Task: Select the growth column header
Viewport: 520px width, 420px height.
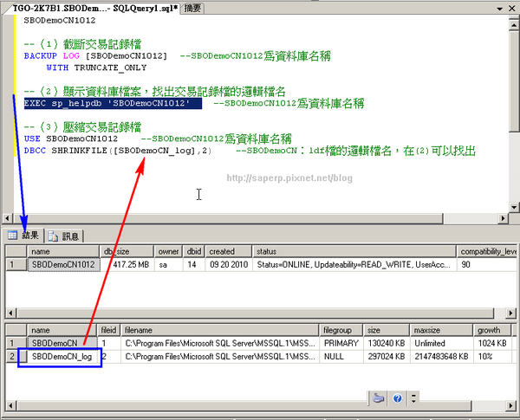Action: click(492, 330)
